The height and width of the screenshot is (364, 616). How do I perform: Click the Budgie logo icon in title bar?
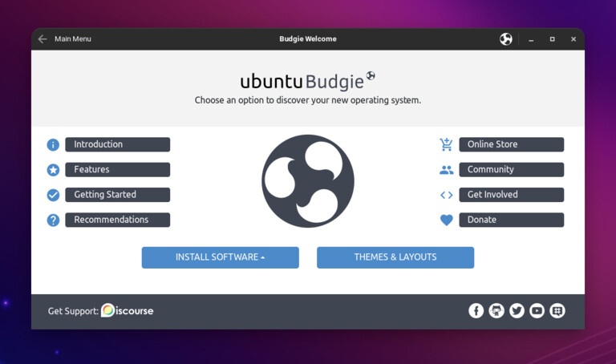505,38
